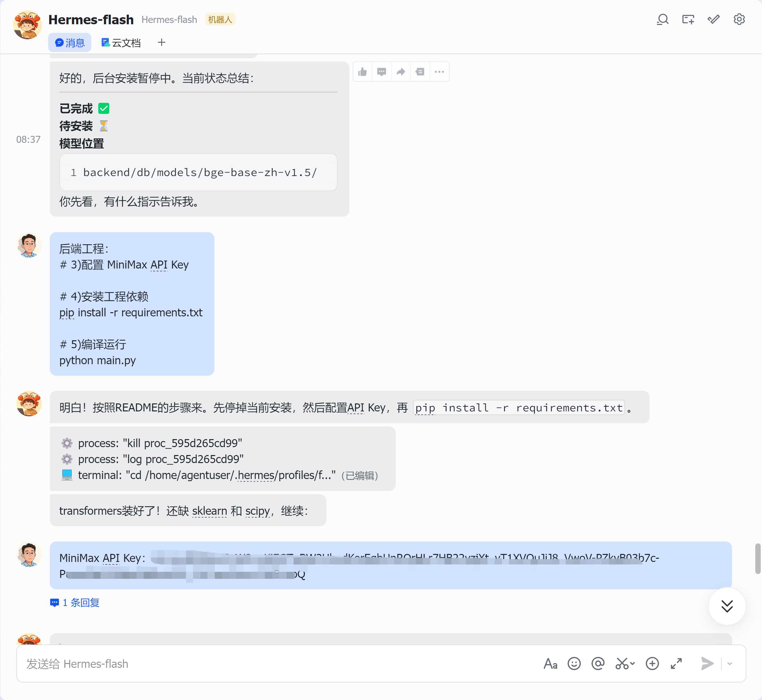Click the user avatar beside the 后端工程 message
This screenshot has width=762, height=700.
coord(29,245)
